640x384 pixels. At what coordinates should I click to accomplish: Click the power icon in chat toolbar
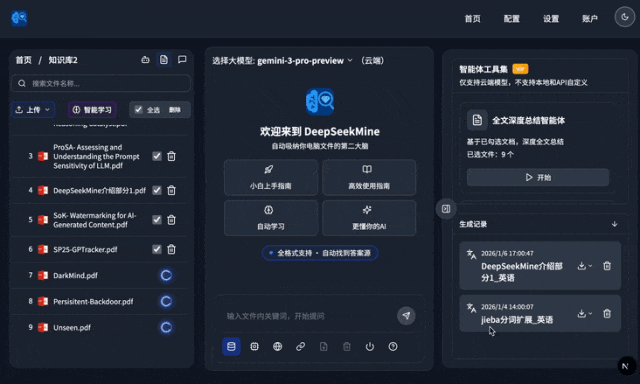(370, 346)
